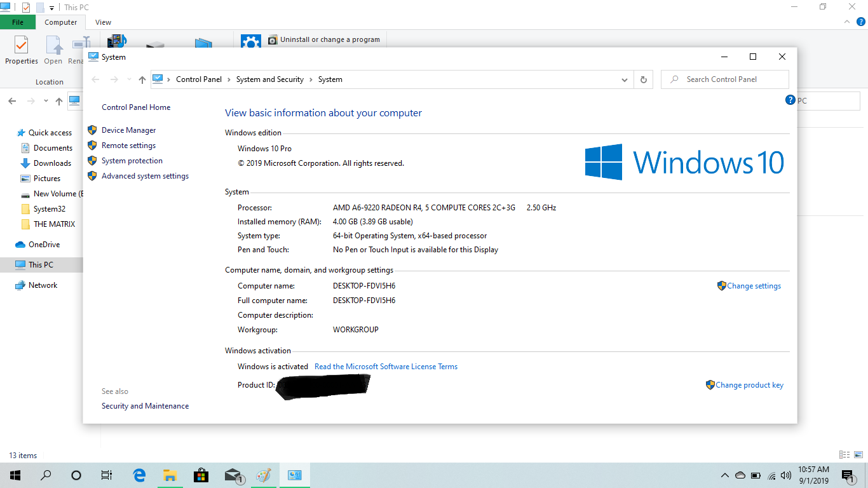Open help for the System window

click(x=790, y=100)
